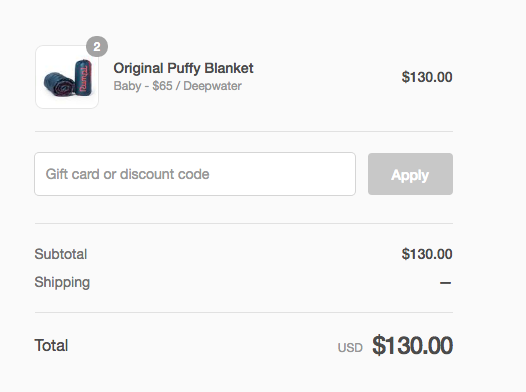Click the Rumpl stuff sack in the image
This screenshot has height=392, width=526.
pos(83,78)
